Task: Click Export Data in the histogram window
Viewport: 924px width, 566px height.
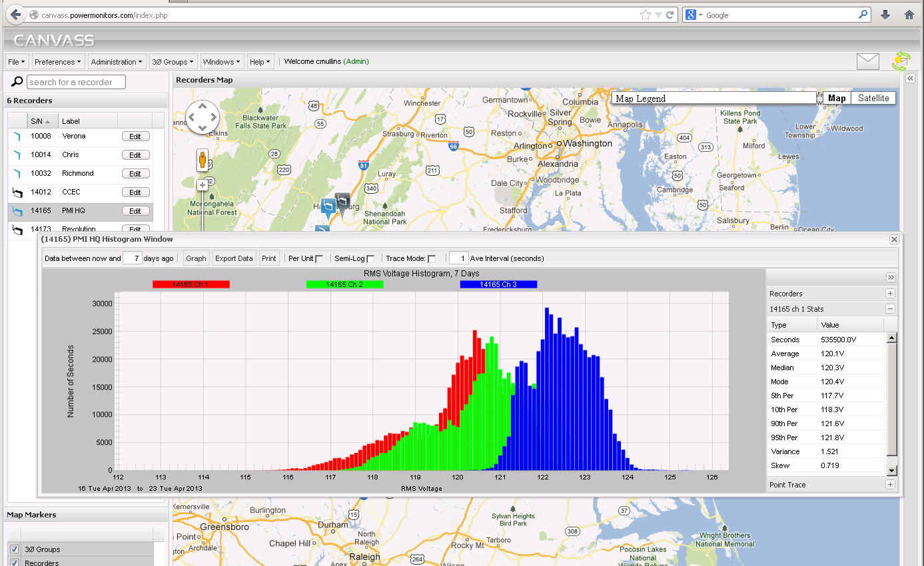Action: click(x=234, y=258)
